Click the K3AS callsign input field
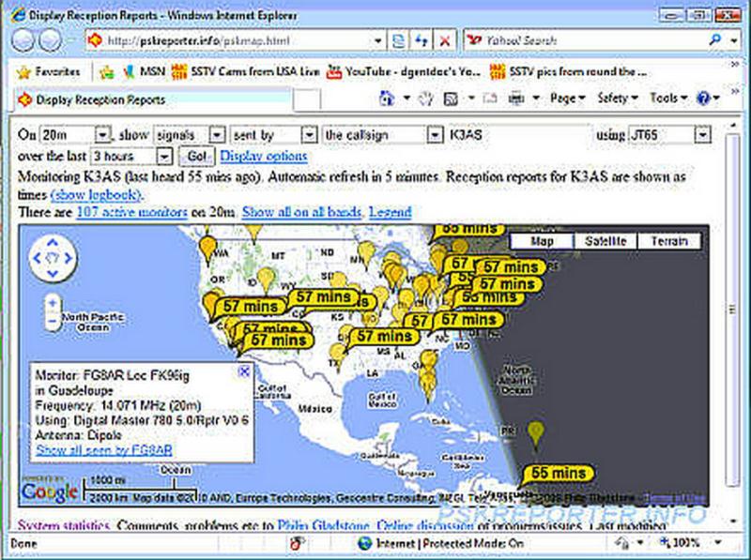 tap(518, 135)
